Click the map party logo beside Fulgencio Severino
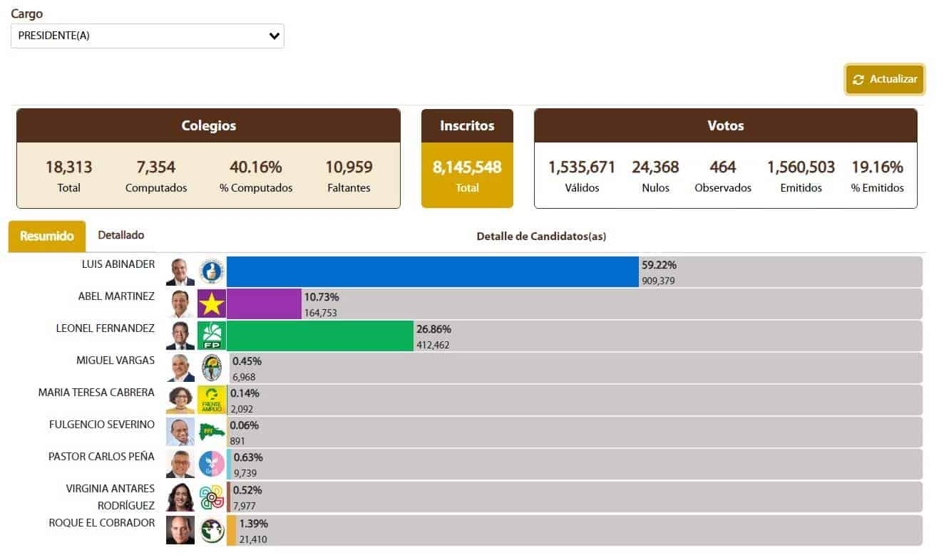Screen dimensions: 949x560 pyautogui.click(x=212, y=432)
